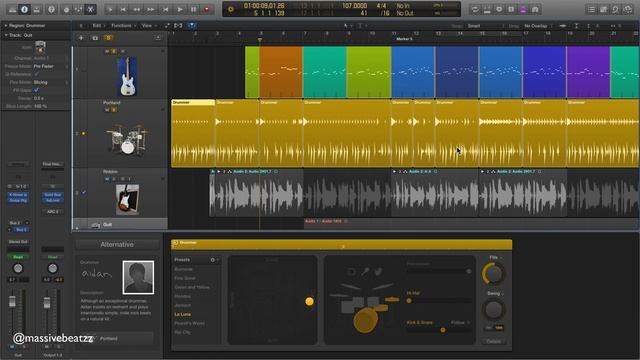Toggle Flex view icon in tracks menu bar
The image size is (640, 360).
178,25
